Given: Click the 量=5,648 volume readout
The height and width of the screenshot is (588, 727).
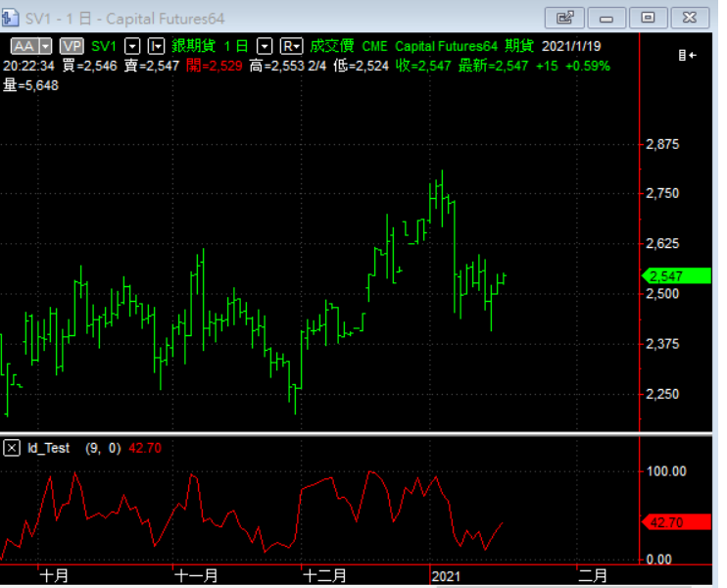Looking at the screenshot, I should [x=30, y=85].
